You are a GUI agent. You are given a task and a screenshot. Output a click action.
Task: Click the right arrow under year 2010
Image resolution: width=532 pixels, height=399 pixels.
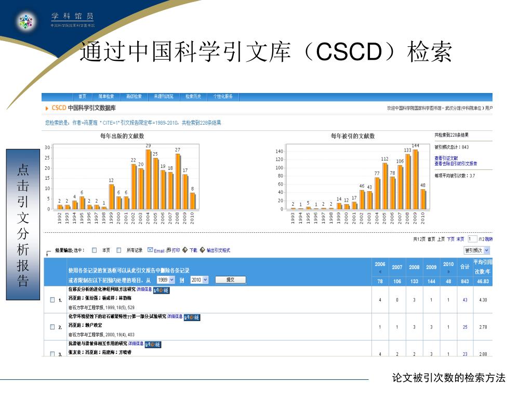pos(448,272)
